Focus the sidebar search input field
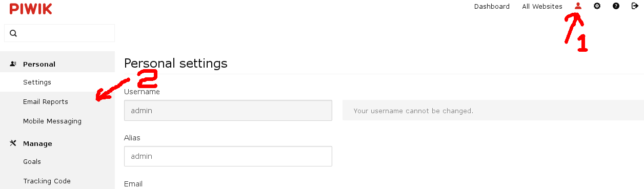The height and width of the screenshot is (189, 644). [x=59, y=33]
